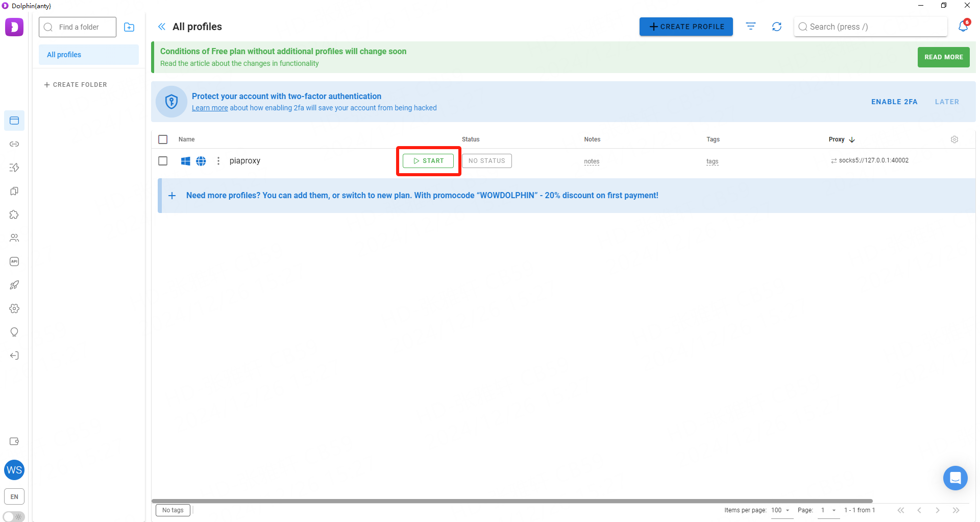Start the piaproxy profile
980x522 pixels.
tap(428, 161)
